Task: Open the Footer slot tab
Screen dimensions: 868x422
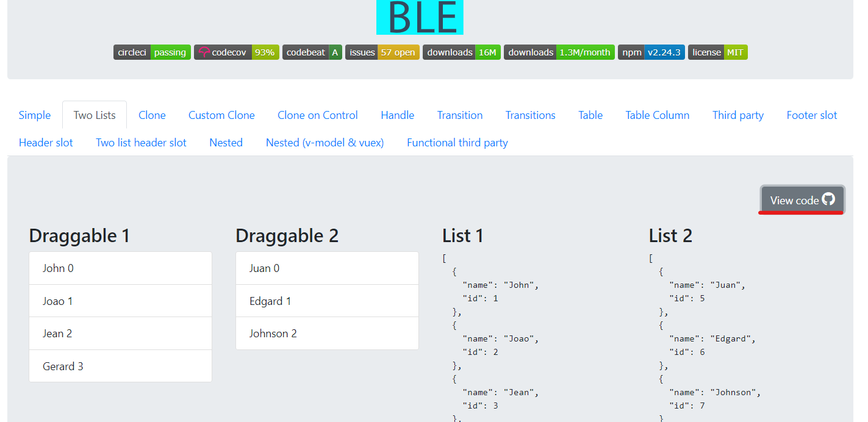Action: click(812, 115)
